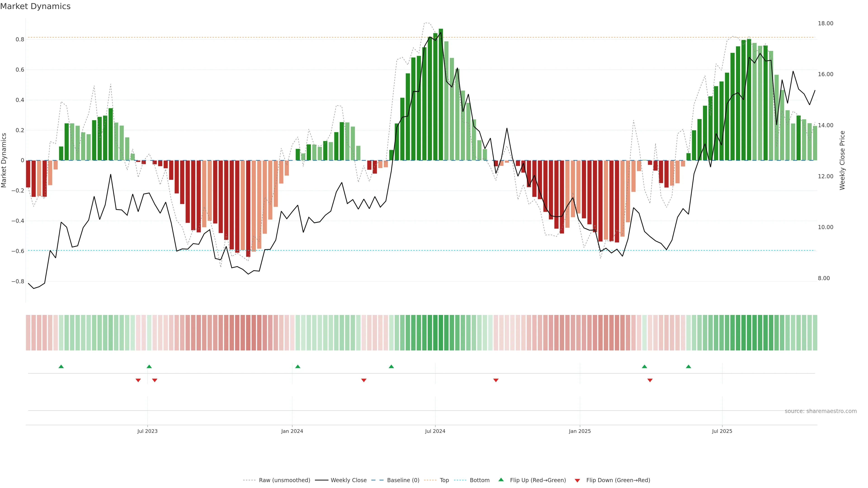This screenshot has width=868, height=488.
Task: Click the darkest green cell in the heat strip
Action: (x=441, y=332)
